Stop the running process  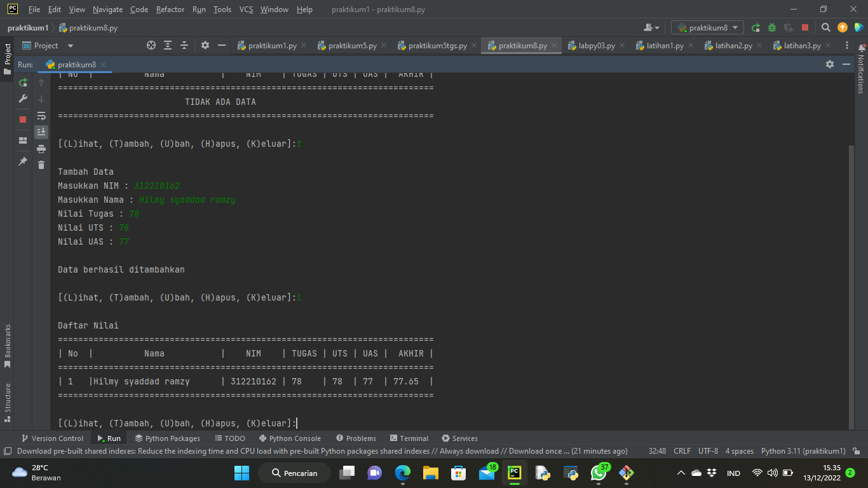[x=22, y=118]
